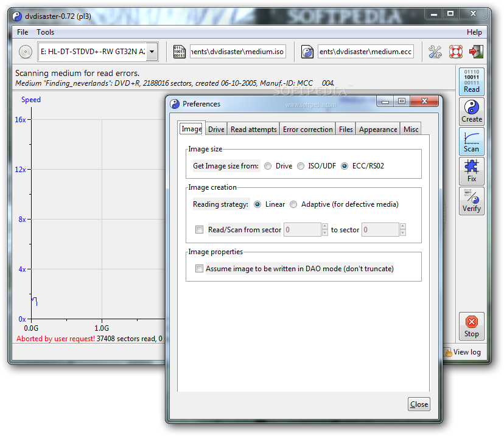Start Scan from the right toolbar
This screenshot has height=436, width=504.
(472, 141)
